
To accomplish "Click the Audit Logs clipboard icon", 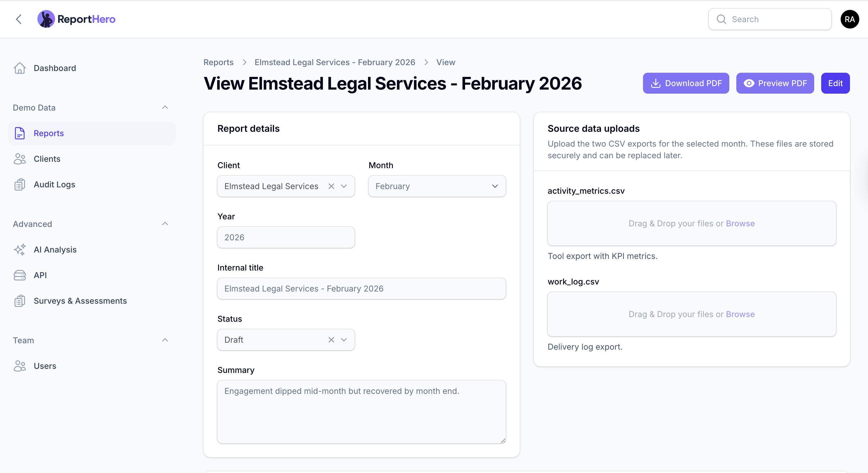I will coord(19,184).
